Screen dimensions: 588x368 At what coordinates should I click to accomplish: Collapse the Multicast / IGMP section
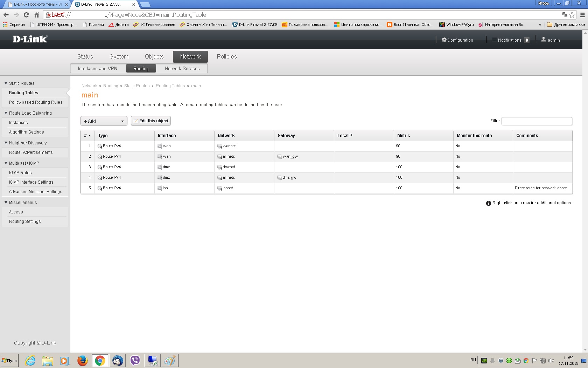6,163
